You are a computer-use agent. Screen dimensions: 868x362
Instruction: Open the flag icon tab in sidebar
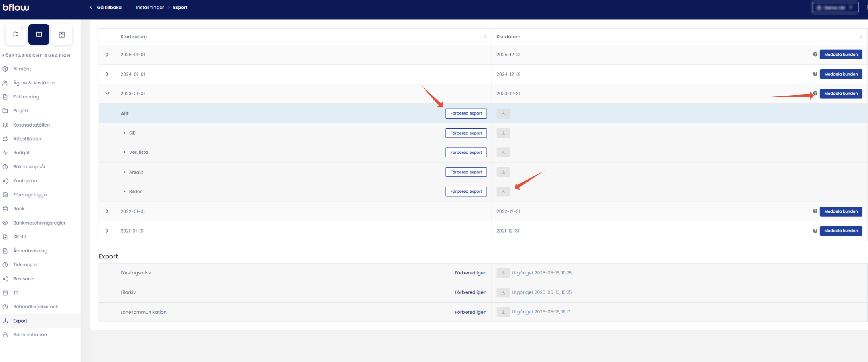click(x=16, y=35)
